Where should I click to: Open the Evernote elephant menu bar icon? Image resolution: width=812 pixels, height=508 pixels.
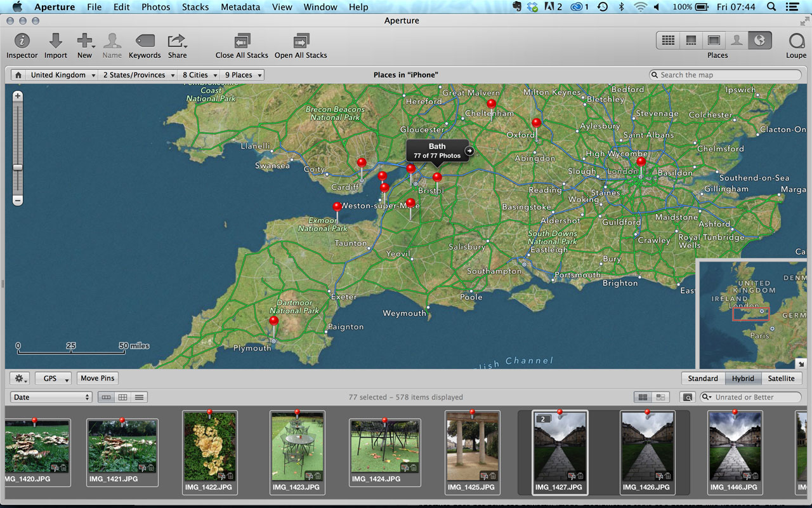point(518,7)
